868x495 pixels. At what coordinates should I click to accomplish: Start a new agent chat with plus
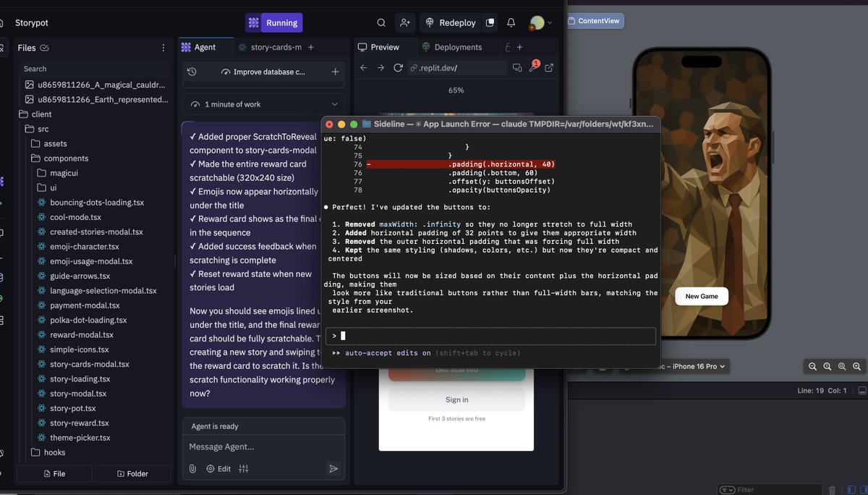[x=335, y=72]
